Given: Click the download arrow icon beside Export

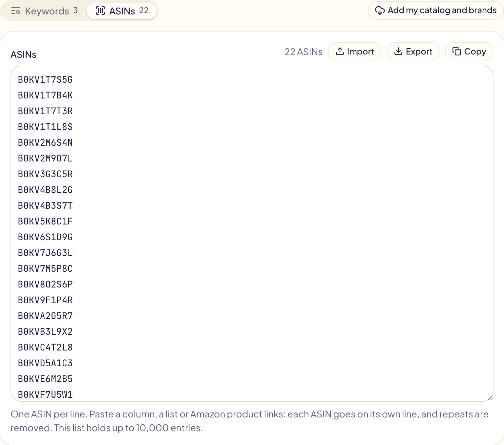Looking at the screenshot, I should point(398,52).
